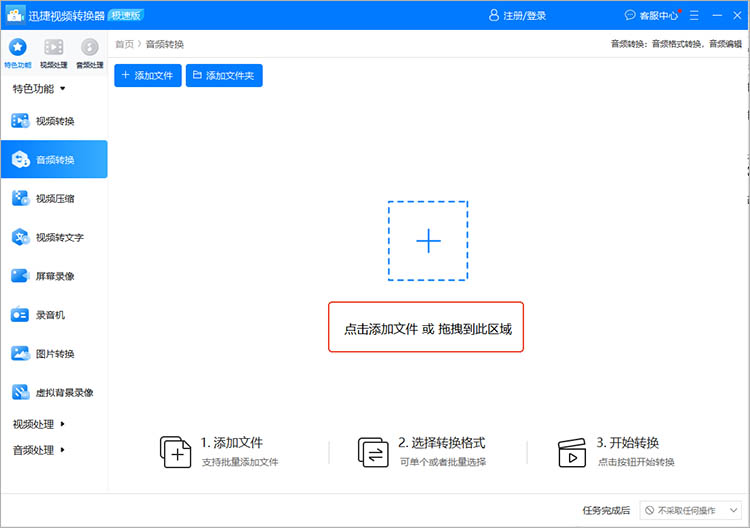Click the 音频转换 breadcrumb text
The image size is (750, 528).
pos(165,44)
